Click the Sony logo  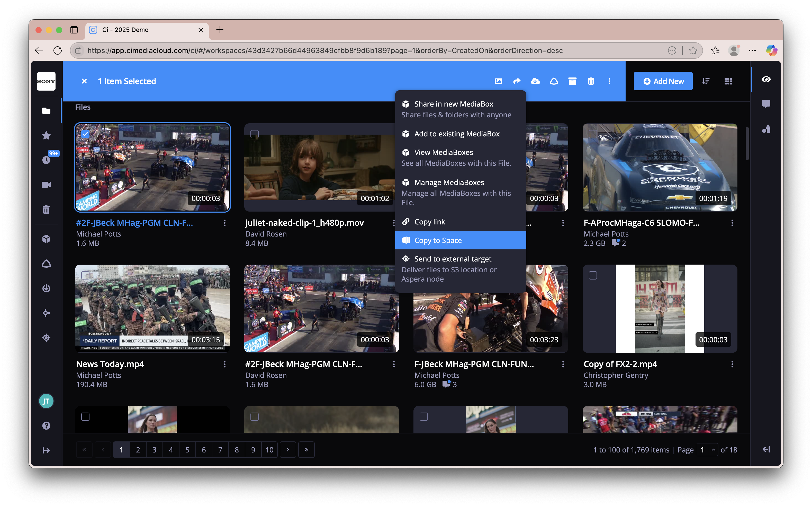[46, 81]
